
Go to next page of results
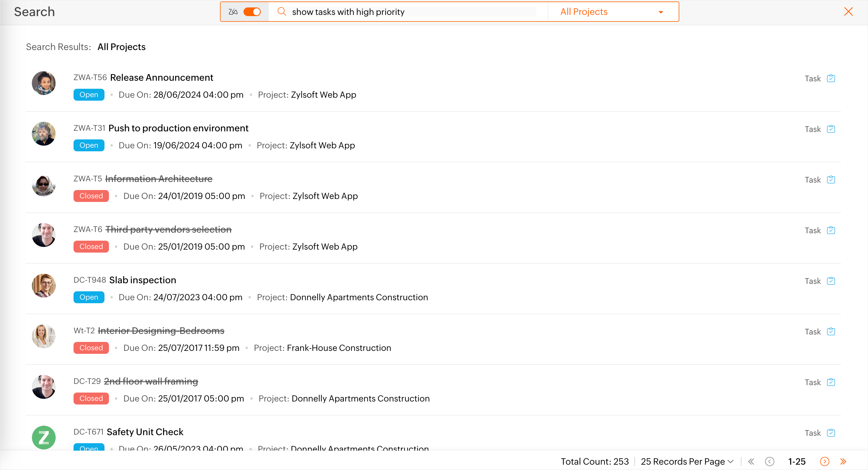click(x=825, y=461)
